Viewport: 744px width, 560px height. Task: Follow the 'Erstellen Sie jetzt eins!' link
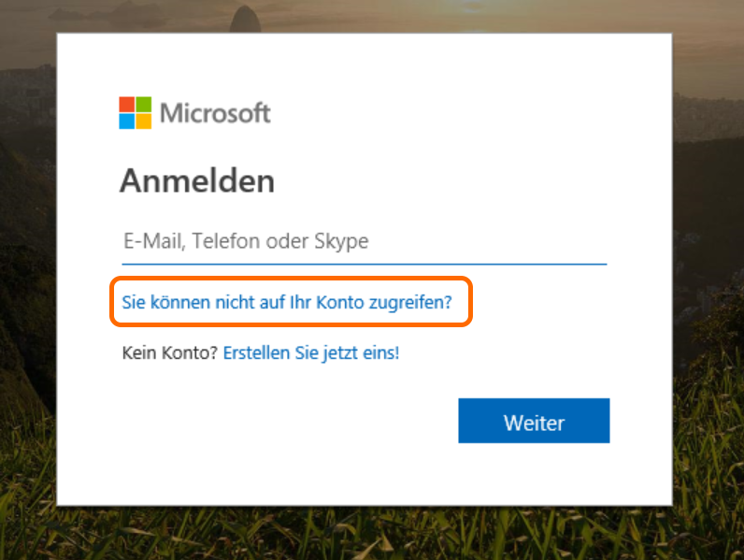[x=311, y=353]
